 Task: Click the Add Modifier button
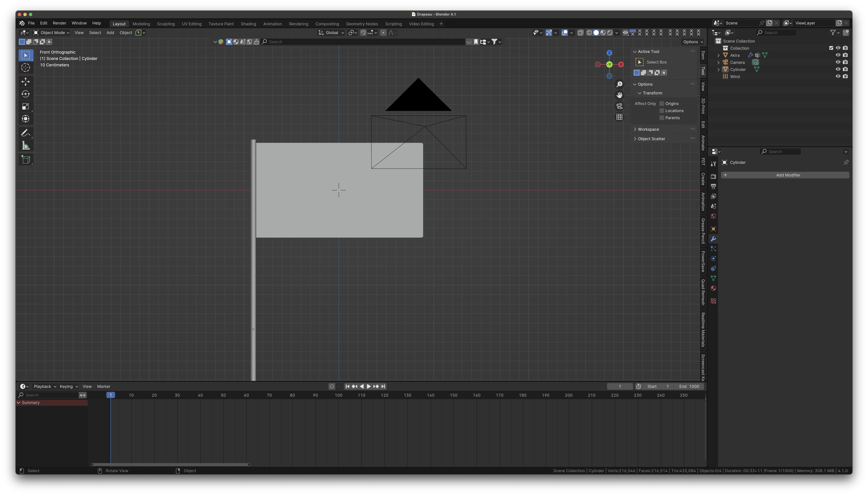point(785,175)
